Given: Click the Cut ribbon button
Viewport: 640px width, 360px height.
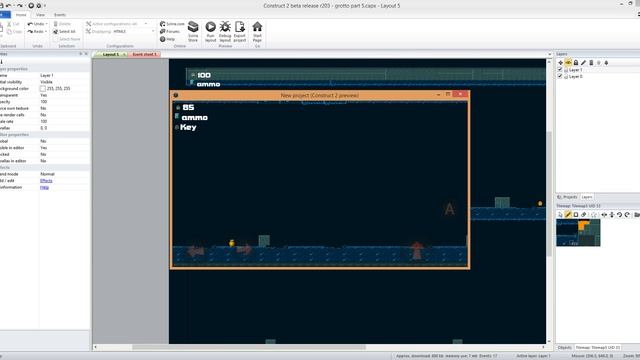Looking at the screenshot, I should click(x=13, y=24).
